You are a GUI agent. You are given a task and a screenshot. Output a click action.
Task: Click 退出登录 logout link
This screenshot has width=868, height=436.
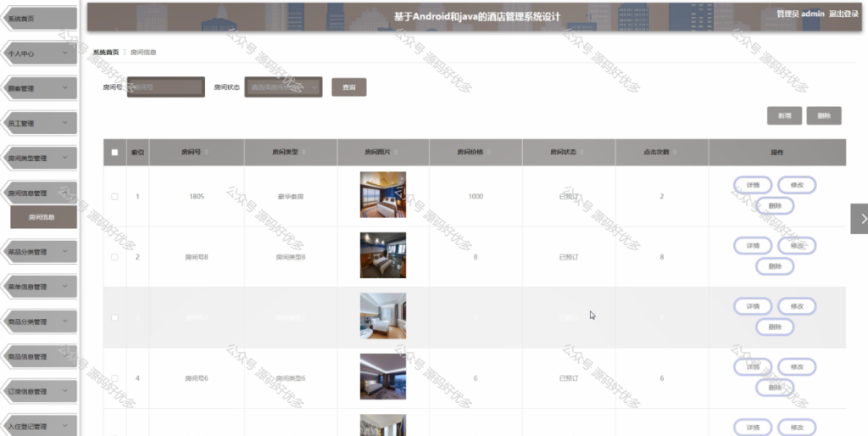[x=843, y=14]
